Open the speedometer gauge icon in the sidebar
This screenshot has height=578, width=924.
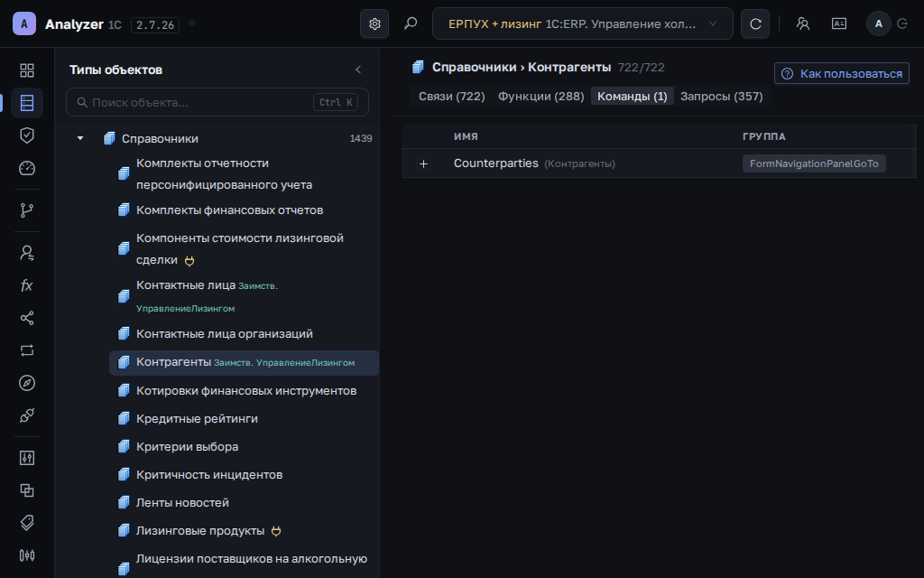pyautogui.click(x=27, y=168)
